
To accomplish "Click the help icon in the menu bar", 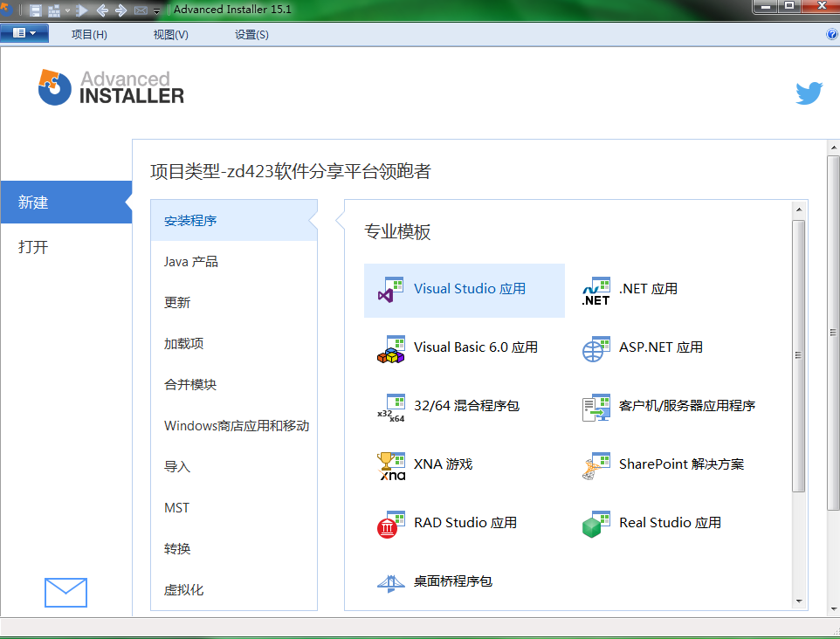I will tap(831, 34).
